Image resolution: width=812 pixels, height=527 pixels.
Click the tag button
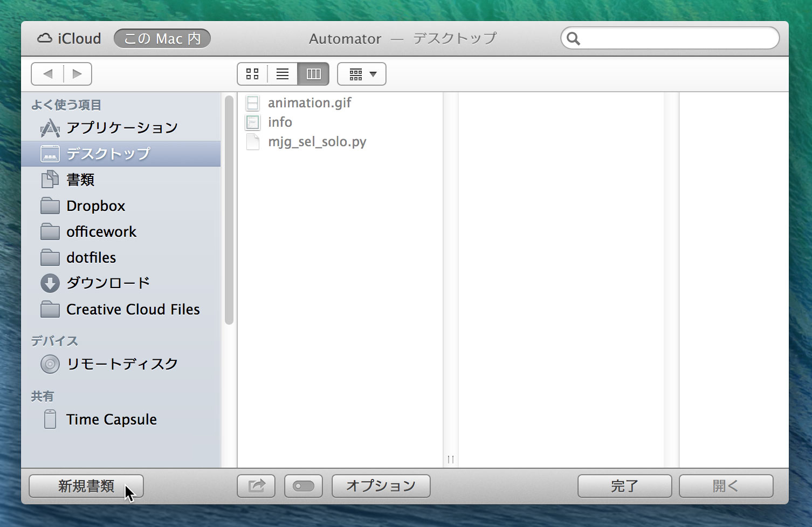point(304,486)
